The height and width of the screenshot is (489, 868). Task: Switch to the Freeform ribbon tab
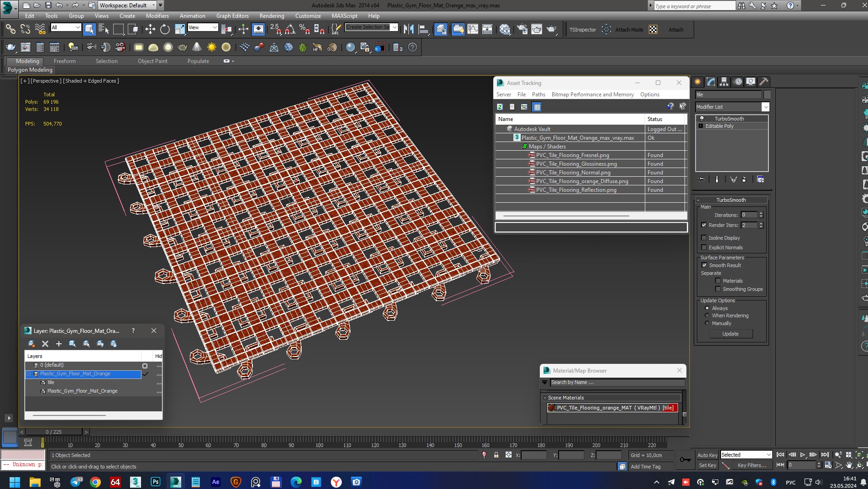click(64, 61)
